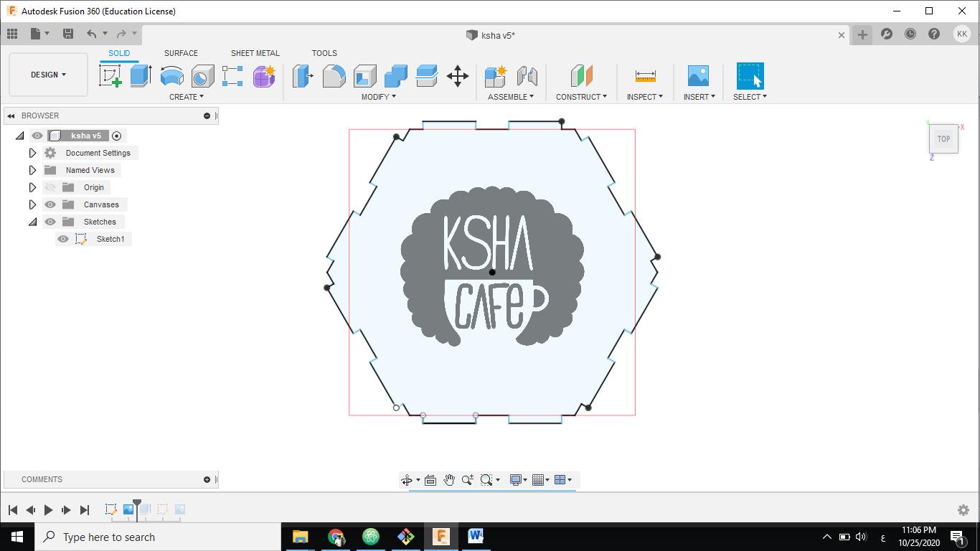
Task: Jump to the timeline beginning
Action: tap(13, 510)
